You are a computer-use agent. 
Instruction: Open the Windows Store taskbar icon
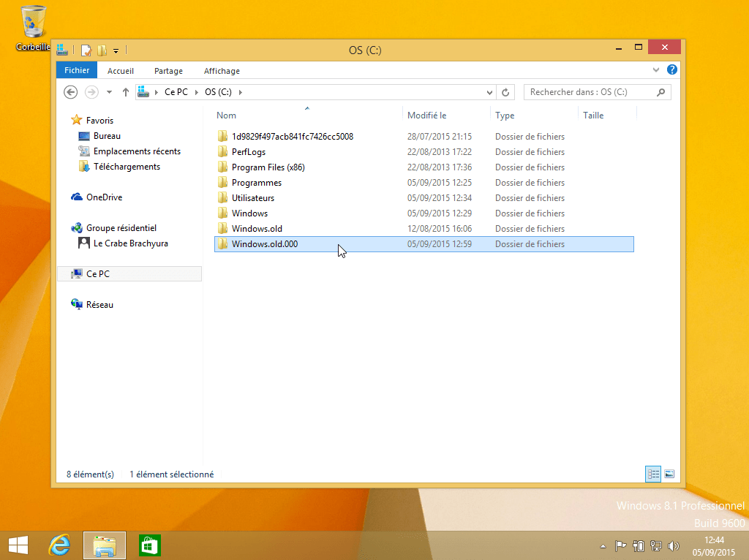[x=150, y=545]
